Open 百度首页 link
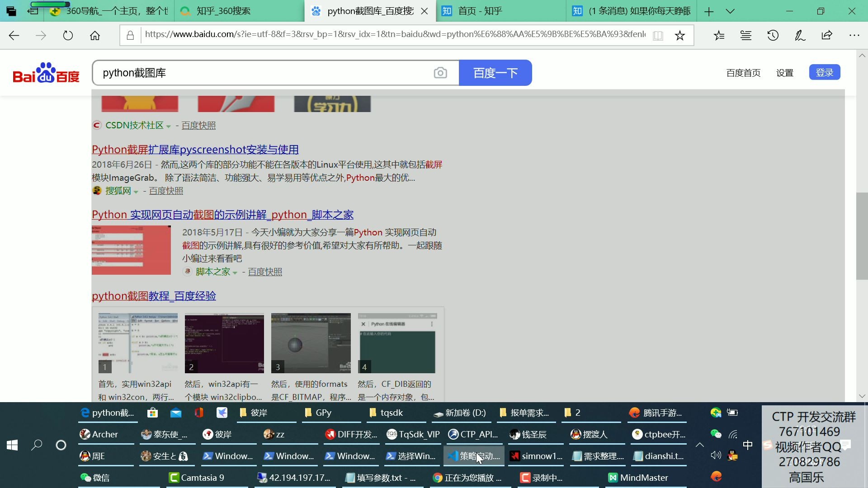The width and height of the screenshot is (868, 488). [x=743, y=73]
